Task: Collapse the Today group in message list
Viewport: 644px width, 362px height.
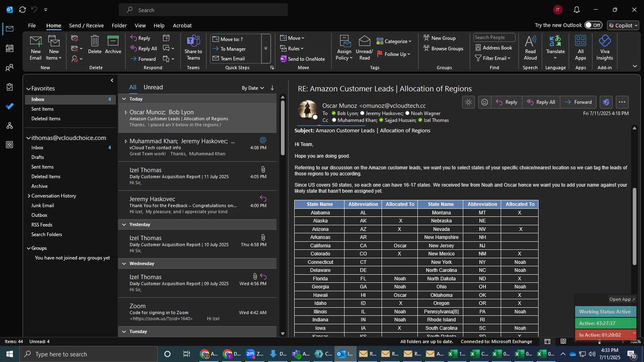Action: (x=124, y=99)
